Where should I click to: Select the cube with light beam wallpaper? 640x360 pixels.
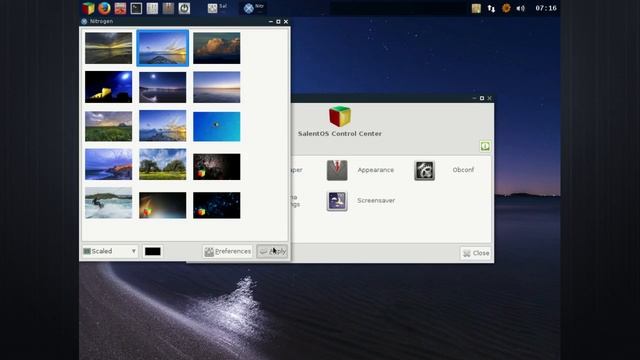pyautogui.click(x=162, y=205)
